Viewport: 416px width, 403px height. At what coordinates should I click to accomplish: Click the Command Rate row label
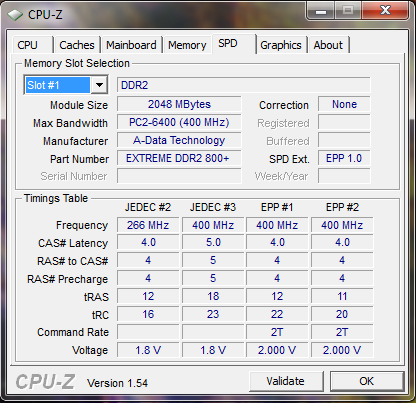pyautogui.click(x=73, y=332)
